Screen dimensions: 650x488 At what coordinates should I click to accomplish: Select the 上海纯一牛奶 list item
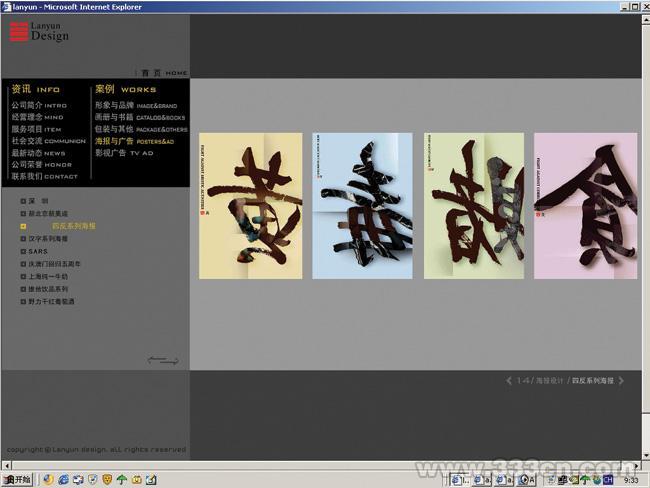[48, 276]
